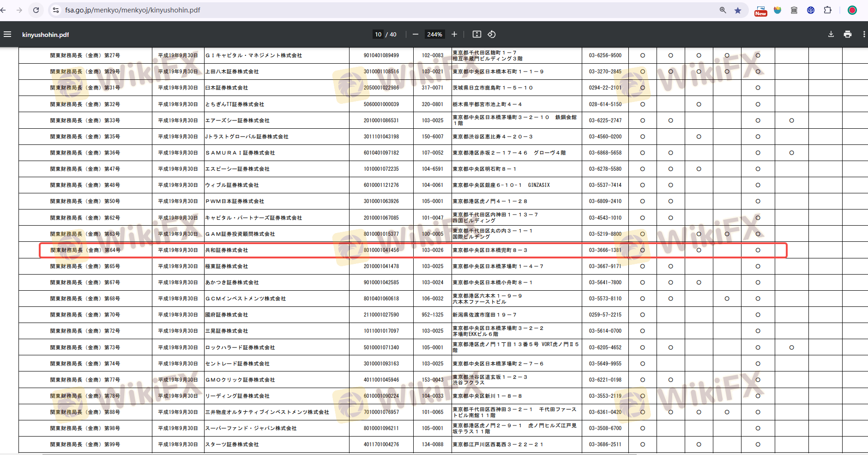
Task: Click the fit to page icon
Action: [477, 34]
